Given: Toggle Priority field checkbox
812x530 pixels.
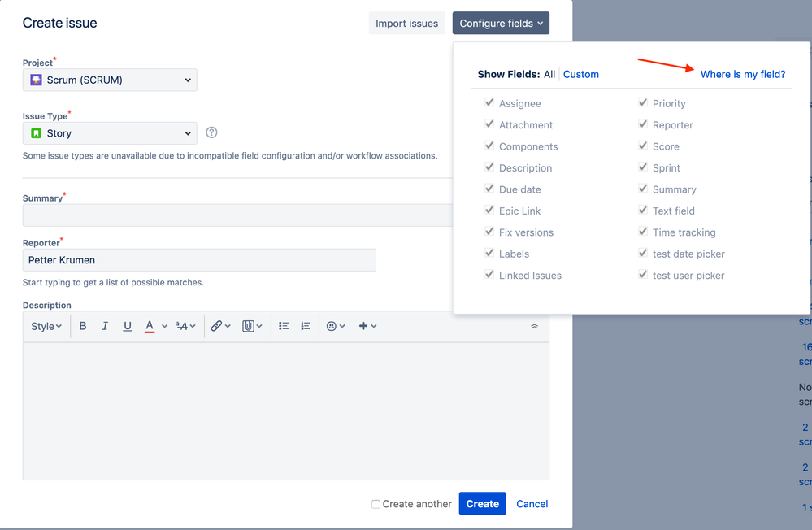Looking at the screenshot, I should tap(643, 102).
